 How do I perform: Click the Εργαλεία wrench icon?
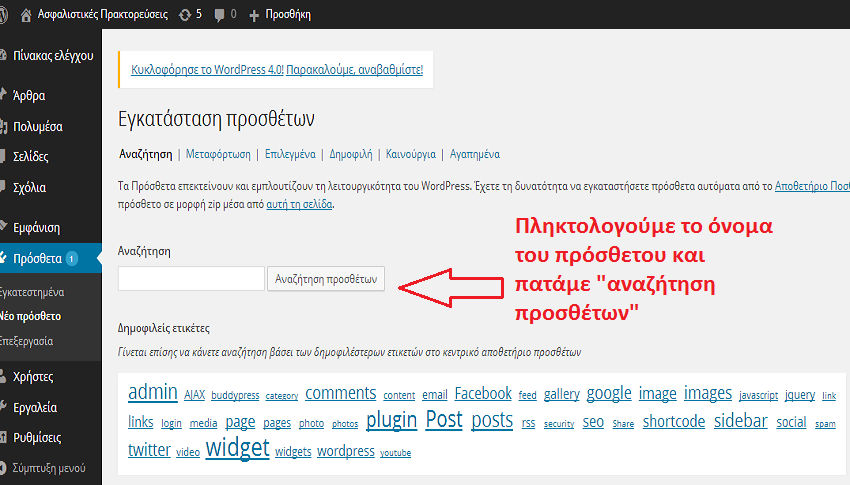pyautogui.click(x=3, y=406)
